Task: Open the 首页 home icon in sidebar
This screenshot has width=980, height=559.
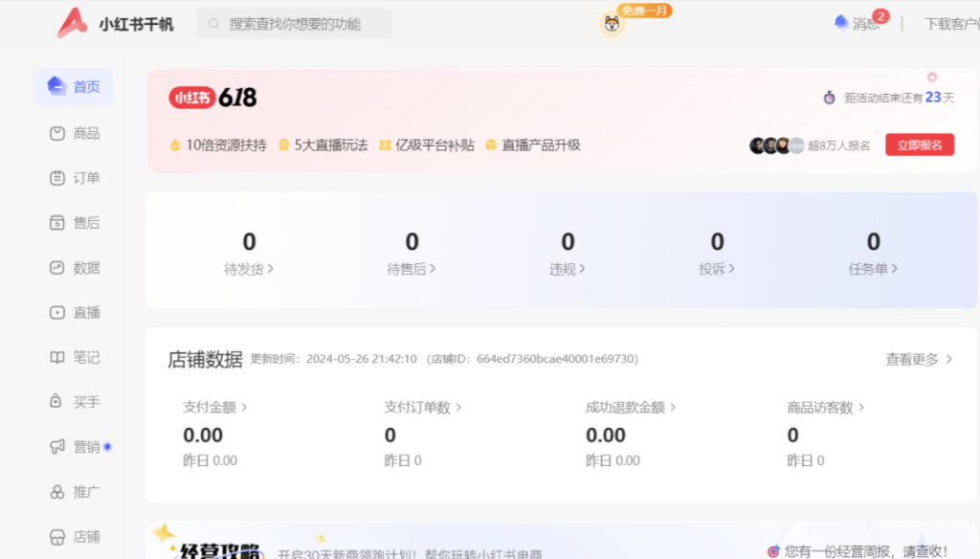Action: [56, 85]
